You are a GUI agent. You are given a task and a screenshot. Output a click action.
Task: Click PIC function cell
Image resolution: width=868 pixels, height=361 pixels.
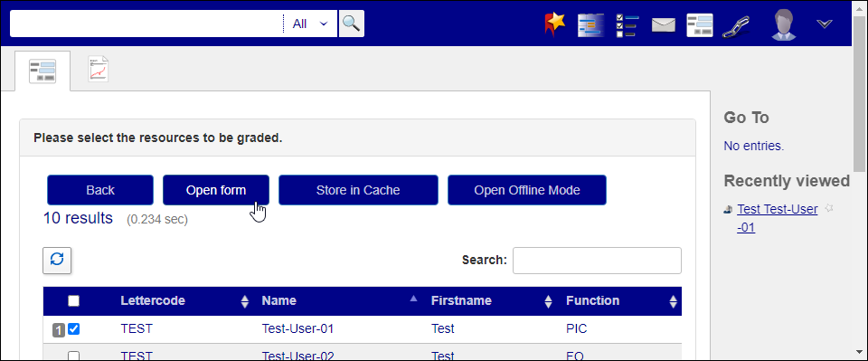577,329
